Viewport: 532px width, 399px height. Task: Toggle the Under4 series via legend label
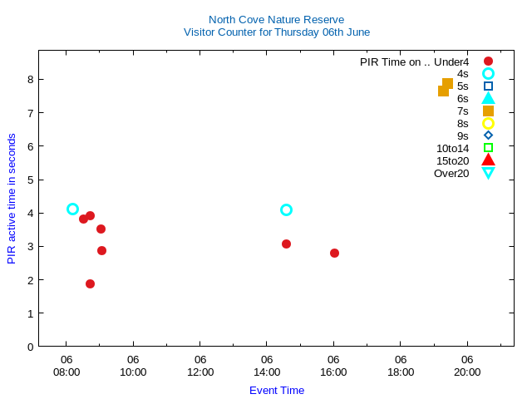point(414,62)
